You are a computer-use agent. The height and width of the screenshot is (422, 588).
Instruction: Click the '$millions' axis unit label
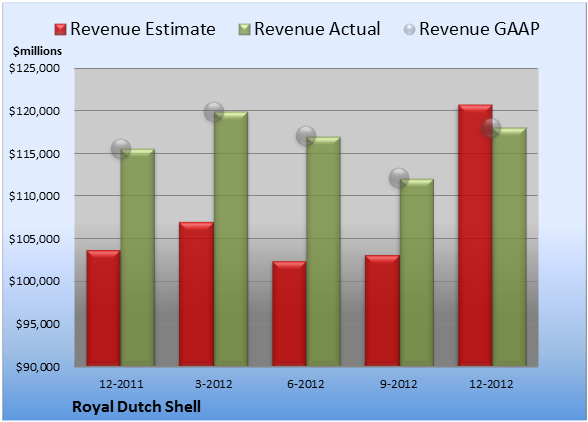pyautogui.click(x=37, y=51)
